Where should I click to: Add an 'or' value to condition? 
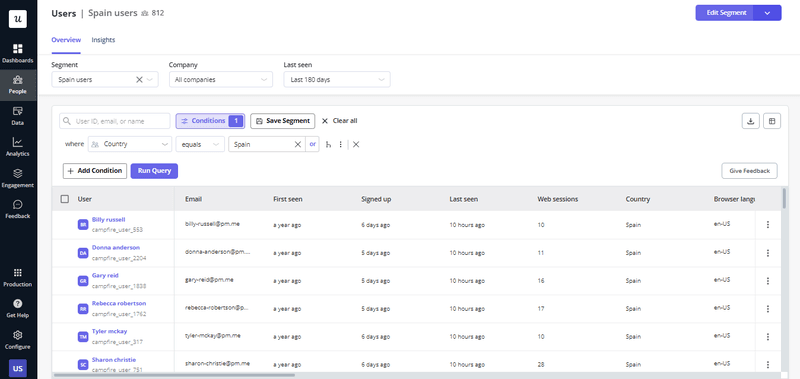312,144
